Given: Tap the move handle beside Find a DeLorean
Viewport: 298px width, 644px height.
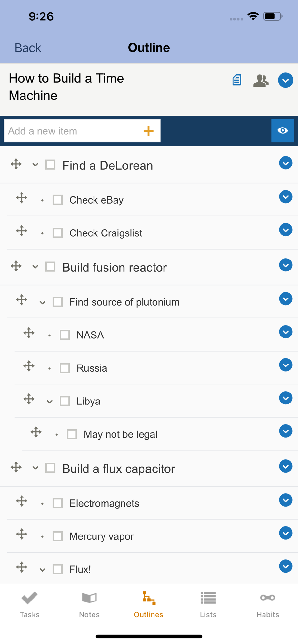Looking at the screenshot, I should pos(16,164).
